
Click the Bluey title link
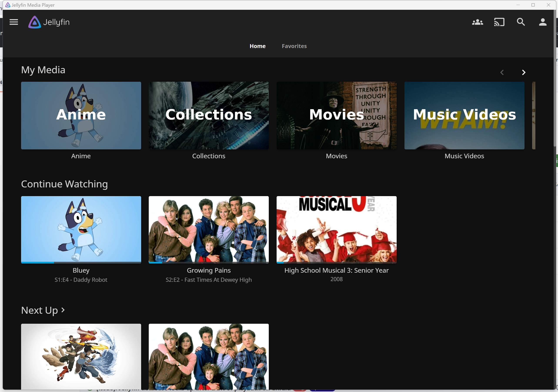(x=81, y=270)
